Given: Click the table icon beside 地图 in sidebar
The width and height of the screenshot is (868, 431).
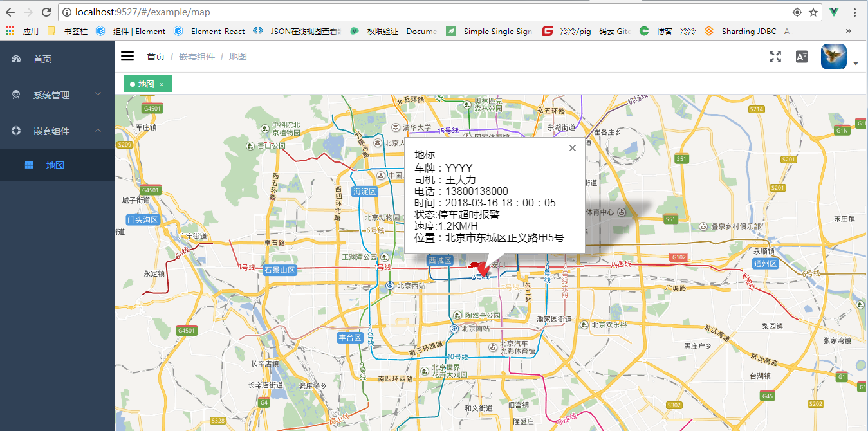Looking at the screenshot, I should [x=29, y=165].
